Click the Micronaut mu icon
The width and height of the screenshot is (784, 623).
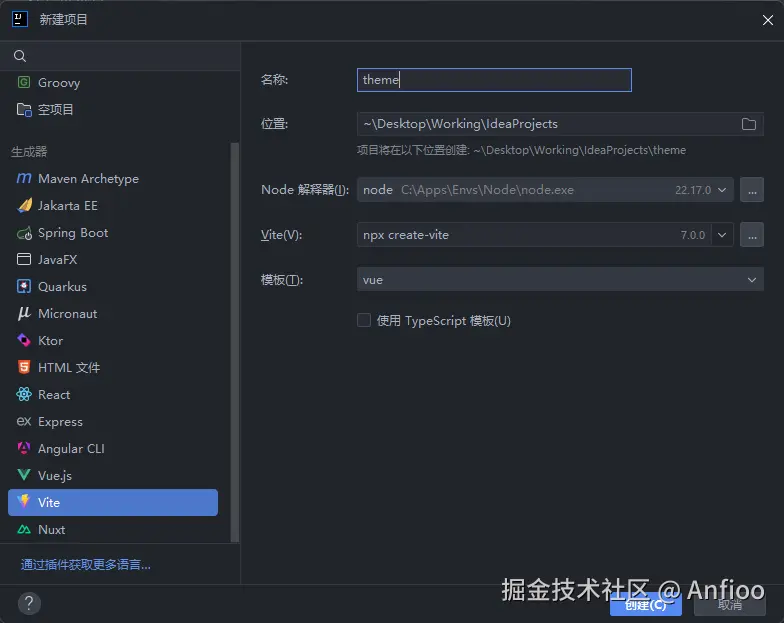24,313
